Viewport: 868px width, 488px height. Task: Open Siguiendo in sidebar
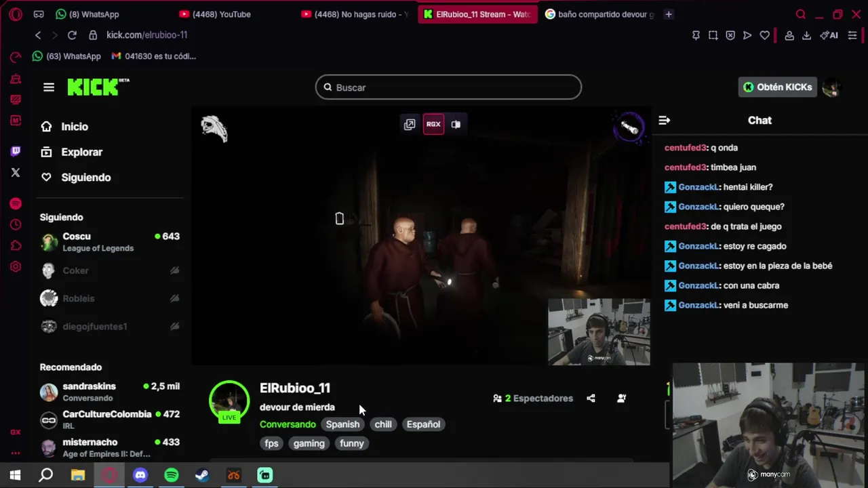pos(76,178)
